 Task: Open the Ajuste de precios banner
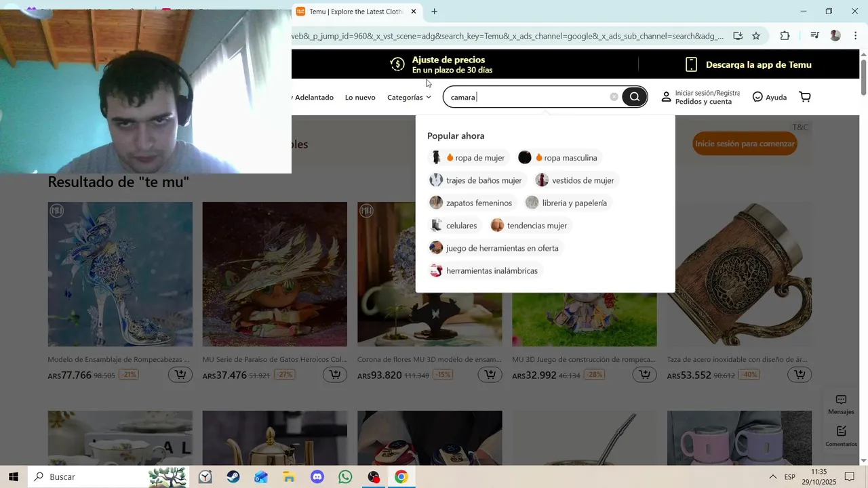click(441, 64)
